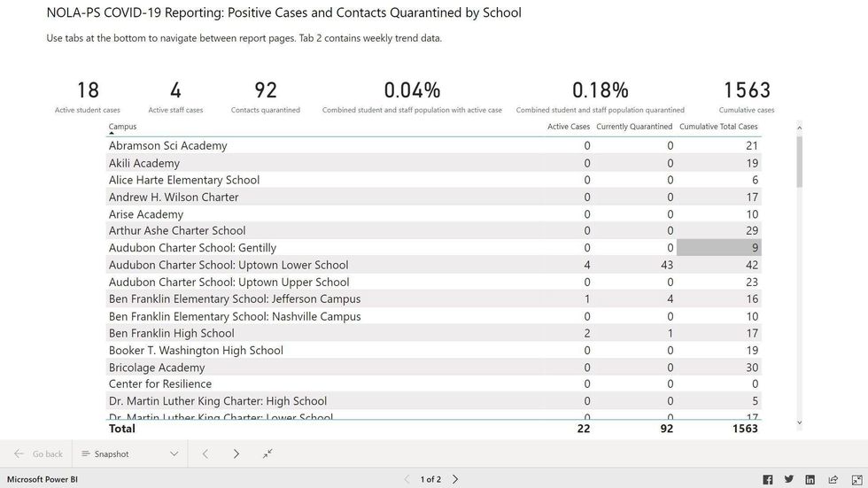
Task: Click the table's vertical scrollbar thumb
Action: click(x=799, y=159)
